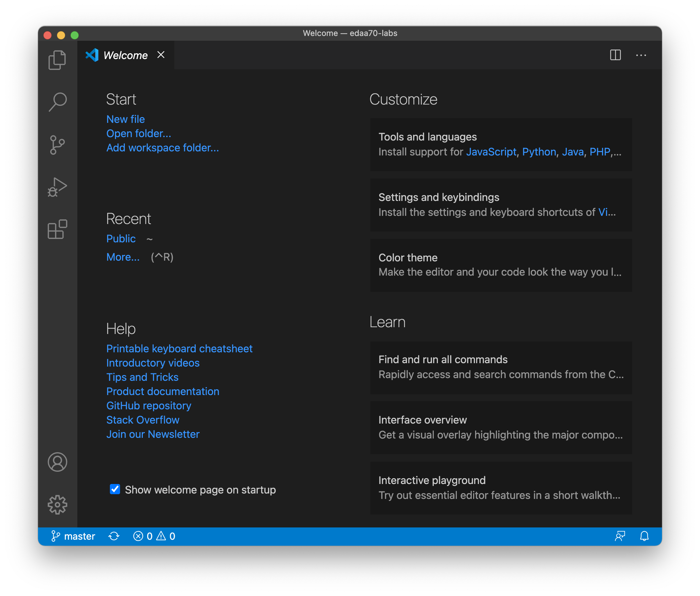The height and width of the screenshot is (596, 700).
Task: Install JavaScript language support
Action: coord(491,152)
